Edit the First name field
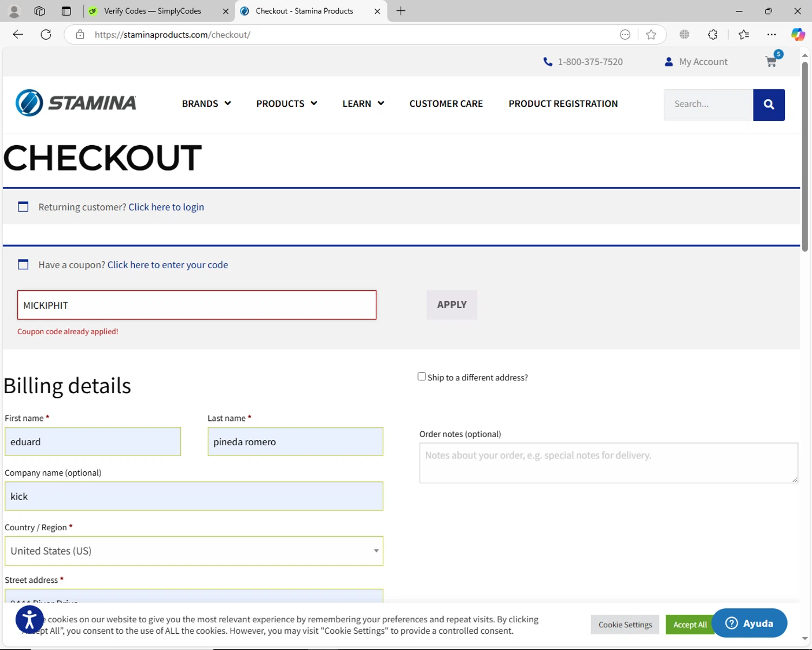 [x=93, y=441]
